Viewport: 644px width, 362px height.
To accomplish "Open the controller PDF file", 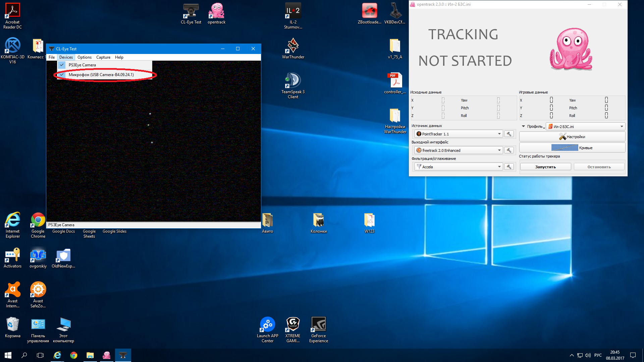I will (x=395, y=83).
